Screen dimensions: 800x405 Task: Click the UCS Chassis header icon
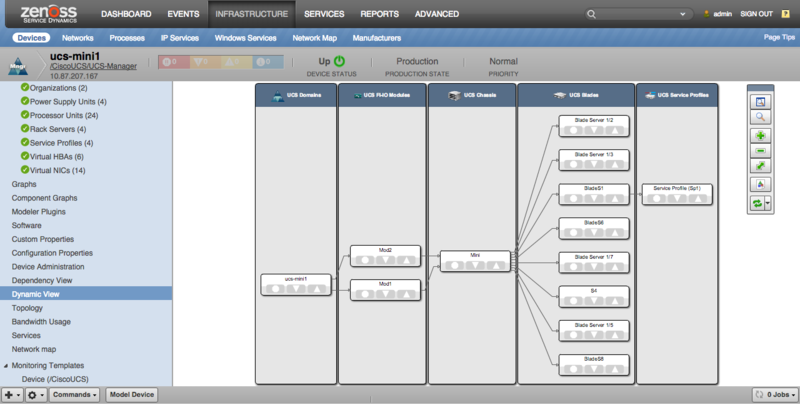454,95
